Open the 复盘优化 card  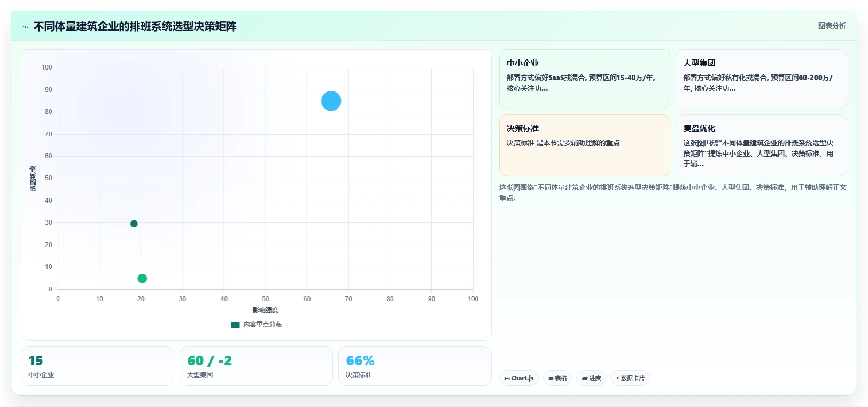click(x=761, y=145)
